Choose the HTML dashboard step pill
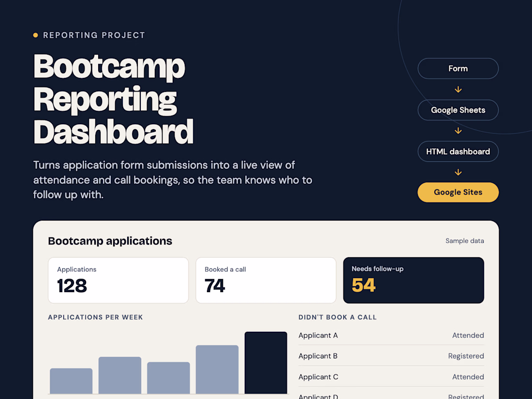 (458, 151)
